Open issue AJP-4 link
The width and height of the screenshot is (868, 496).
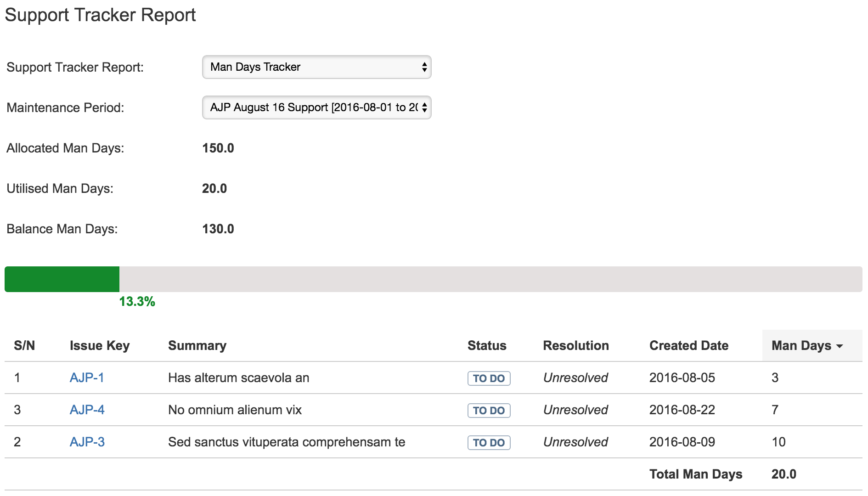87,410
